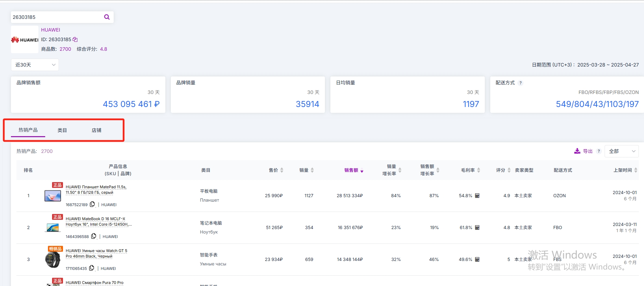Viewport: 644px width, 286px height.
Task: Click sales amount 16 351 676₽ cell
Action: 350,227
